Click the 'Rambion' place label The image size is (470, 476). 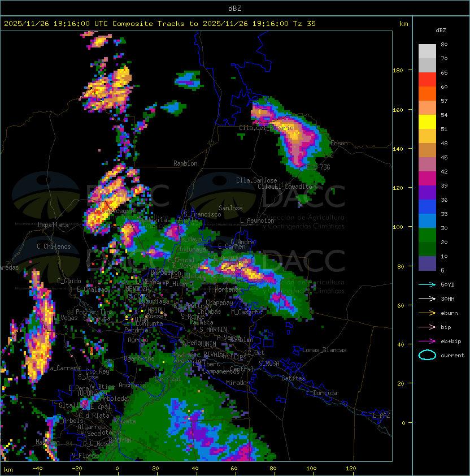point(185,163)
